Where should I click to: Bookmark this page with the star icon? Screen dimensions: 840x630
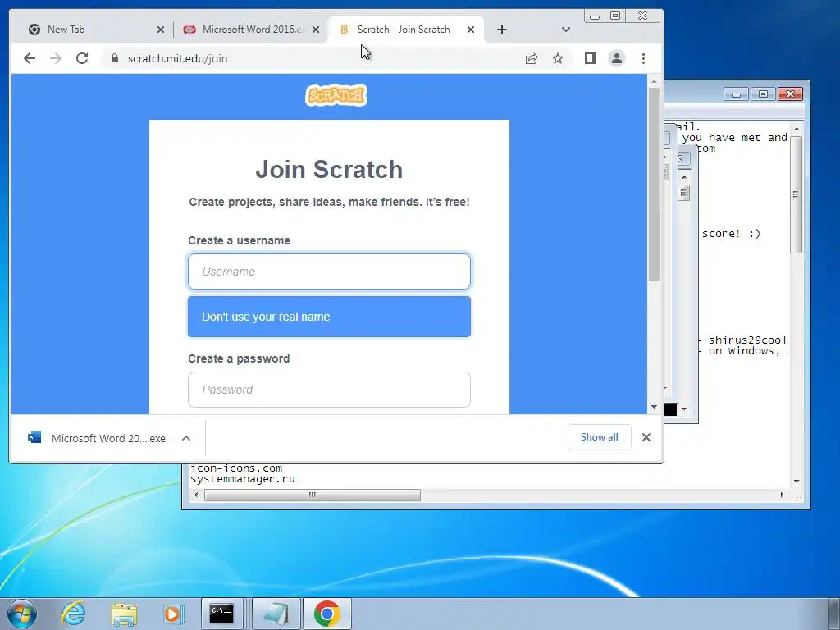[558, 58]
